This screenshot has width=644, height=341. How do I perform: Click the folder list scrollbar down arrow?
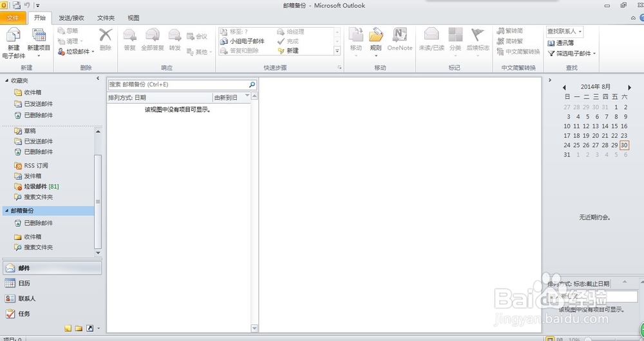pos(98,253)
